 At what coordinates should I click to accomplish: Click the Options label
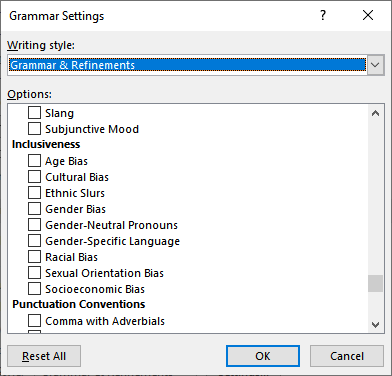(30, 94)
